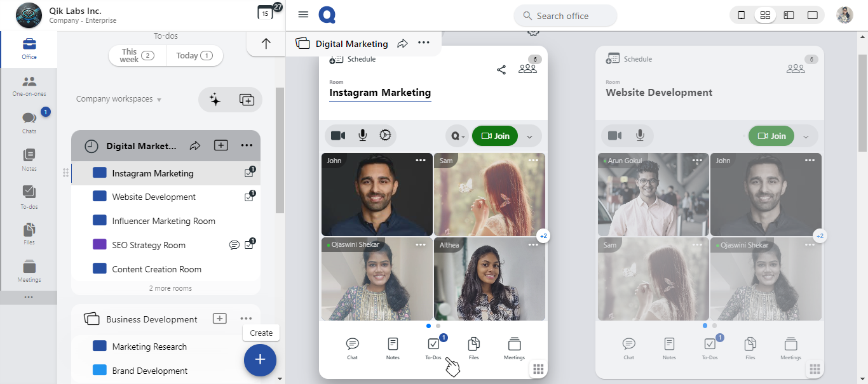Open Files in Instagram Marketing room card
This screenshot has height=384, width=868.
[x=473, y=348]
